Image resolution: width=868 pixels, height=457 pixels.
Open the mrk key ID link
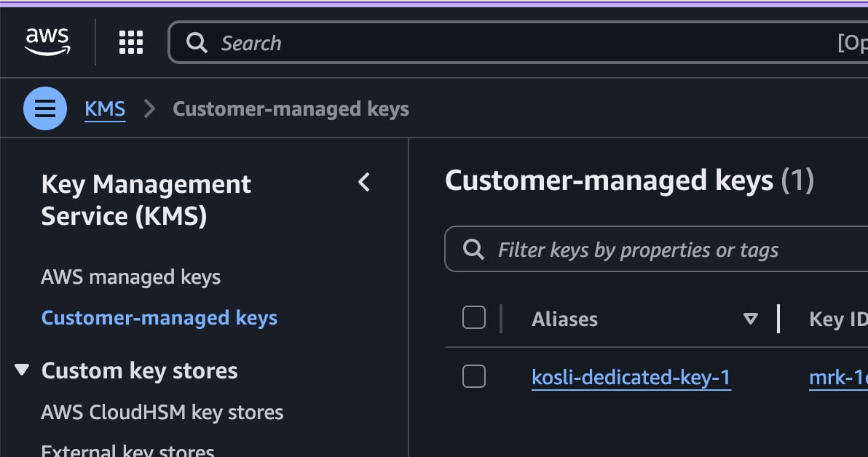tap(838, 378)
